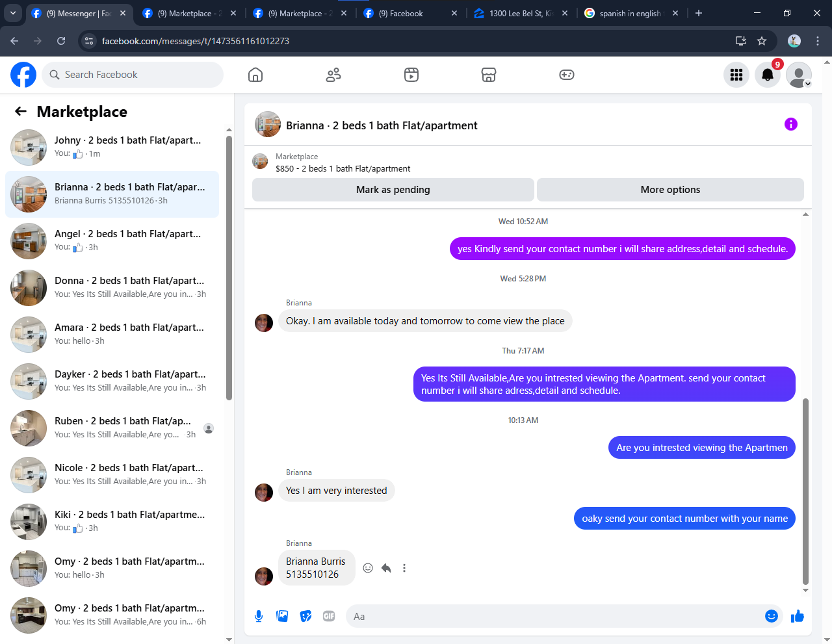Open the Friends icon in top navigation
This screenshot has height=644, width=832.
[333, 75]
